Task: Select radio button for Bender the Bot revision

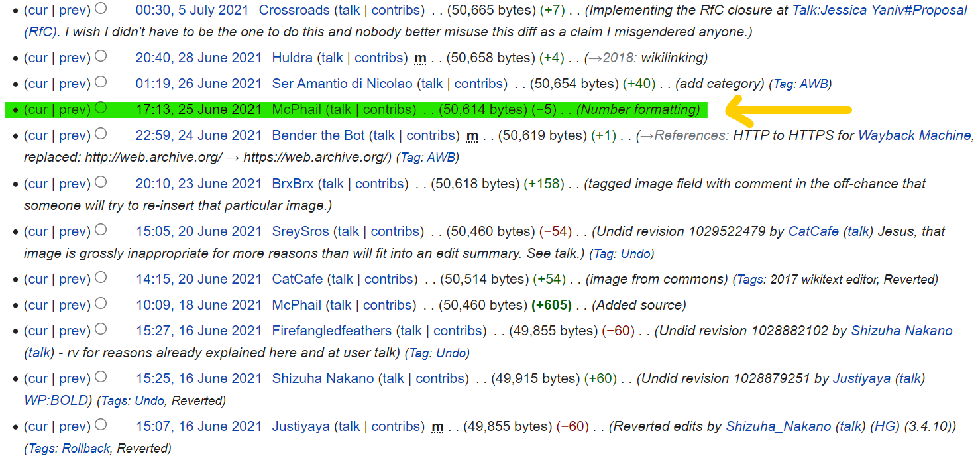Action: (x=101, y=134)
